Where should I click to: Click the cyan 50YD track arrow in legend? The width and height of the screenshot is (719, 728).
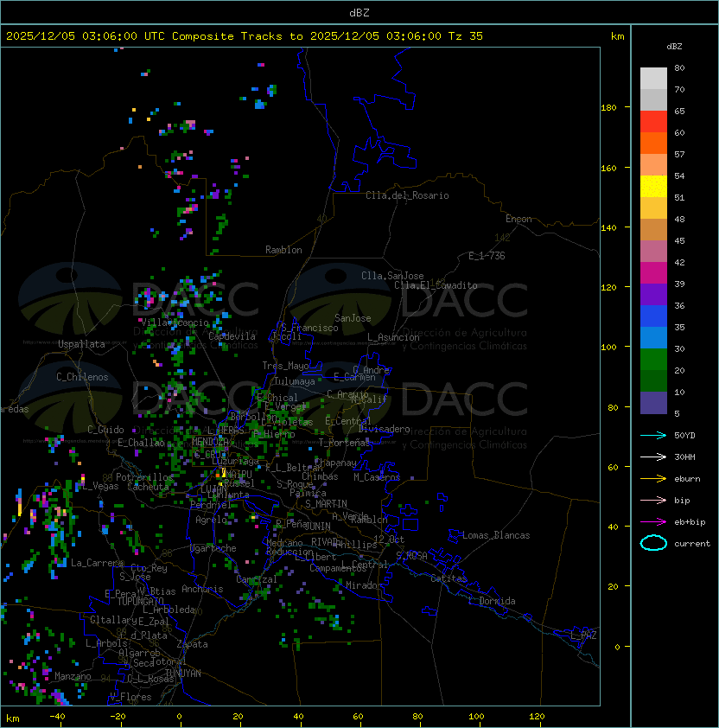pyautogui.click(x=653, y=435)
